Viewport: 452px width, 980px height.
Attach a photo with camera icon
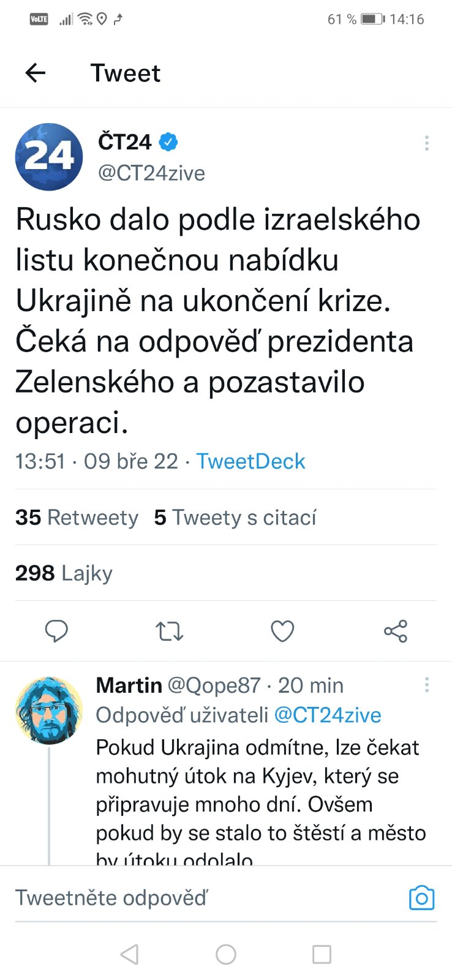coord(421,898)
